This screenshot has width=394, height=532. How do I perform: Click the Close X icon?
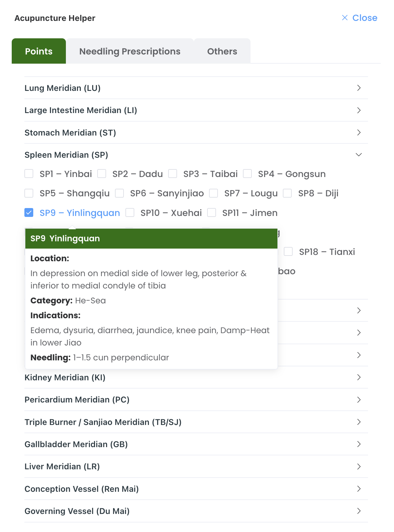(x=345, y=18)
